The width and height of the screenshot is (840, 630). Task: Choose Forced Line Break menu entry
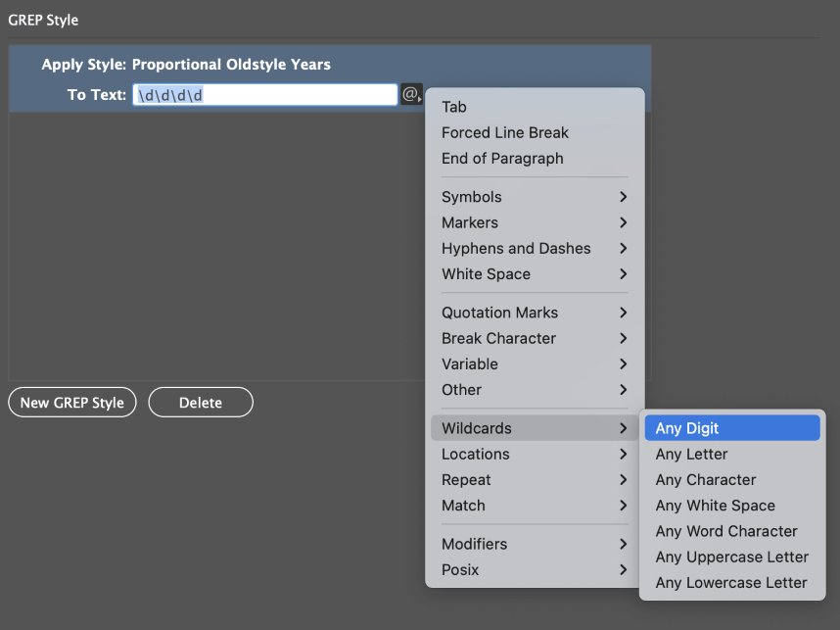(x=535, y=132)
